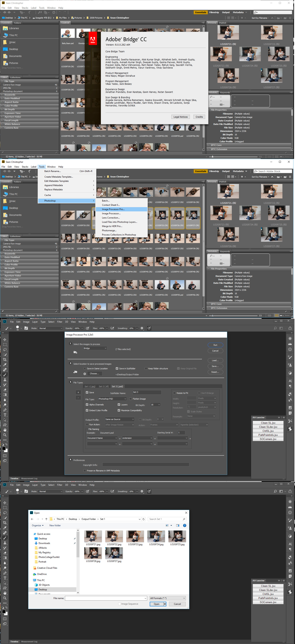This screenshot has height=644, width=295.
Task: Click Subfolder Name field containing Set 3
Action: [x=147, y=392]
